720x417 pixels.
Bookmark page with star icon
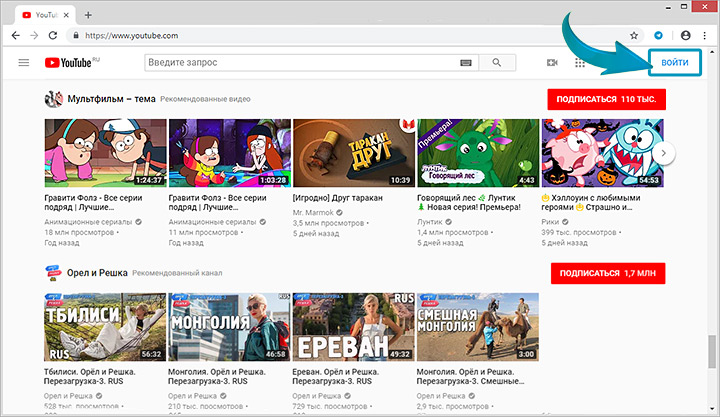point(634,35)
